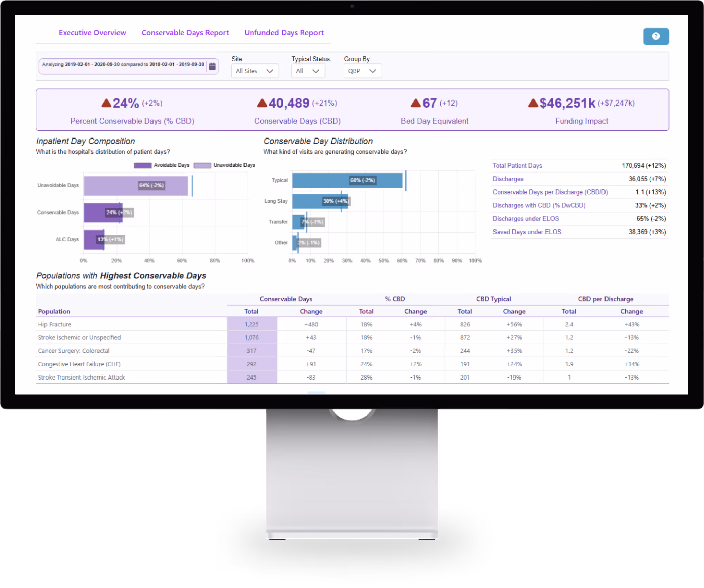Click Discharges under ELOS link

click(525, 219)
